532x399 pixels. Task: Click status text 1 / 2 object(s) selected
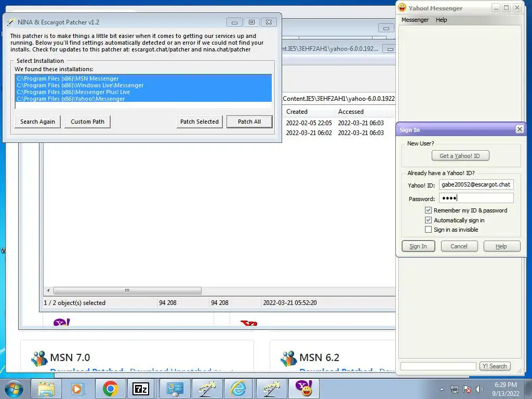pyautogui.click(x=75, y=303)
